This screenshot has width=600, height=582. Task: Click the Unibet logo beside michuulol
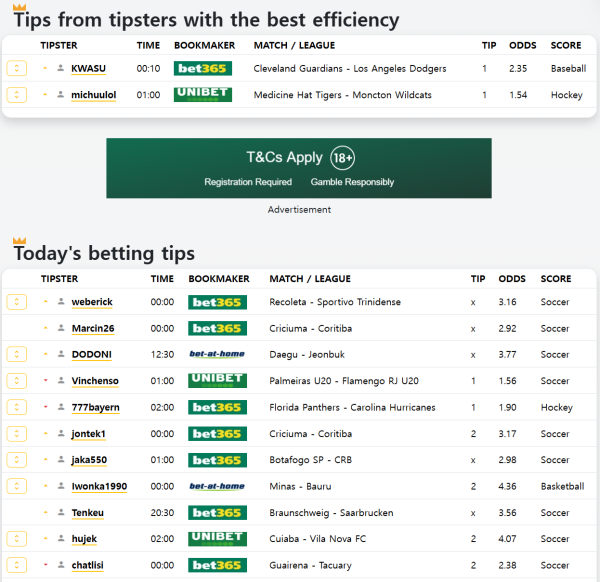pos(202,95)
